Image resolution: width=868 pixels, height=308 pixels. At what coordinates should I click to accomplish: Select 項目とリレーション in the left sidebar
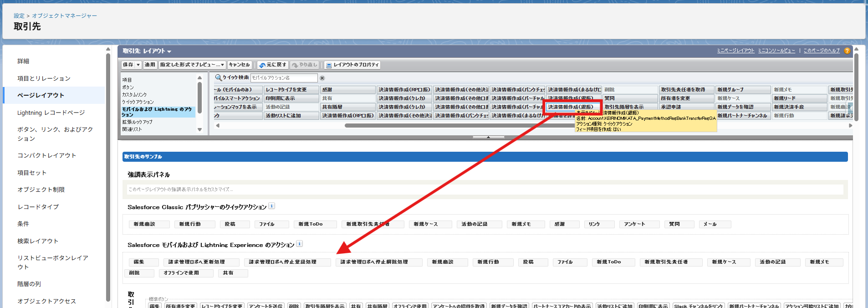[x=44, y=78]
